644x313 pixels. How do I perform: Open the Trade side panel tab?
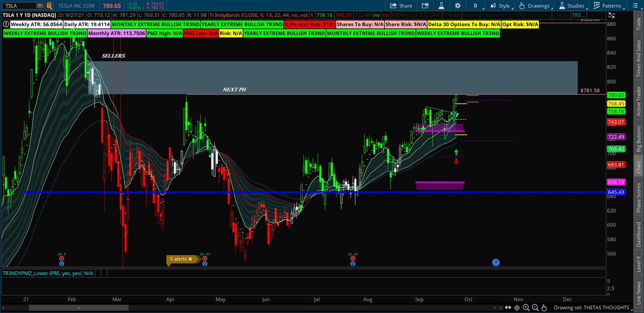pyautogui.click(x=639, y=23)
